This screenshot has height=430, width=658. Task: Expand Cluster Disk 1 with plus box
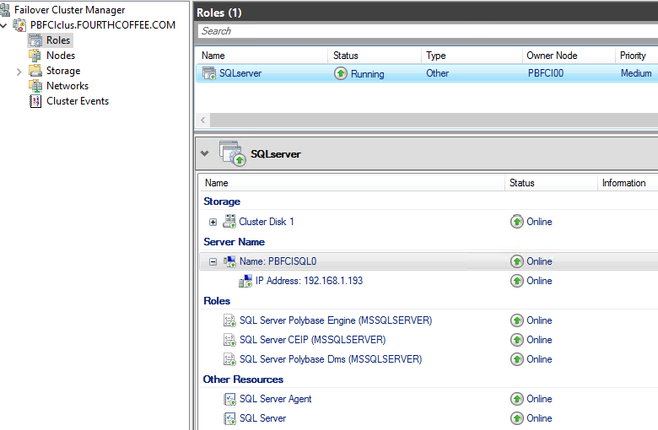point(213,222)
